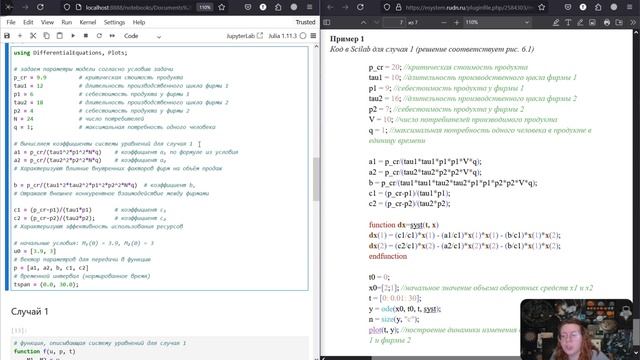Open the Help menu in Jupyter
640x360 pixels.
[139, 22]
